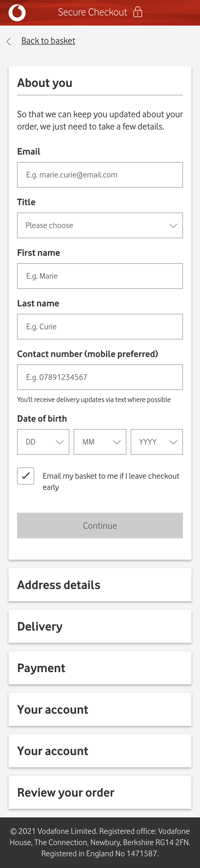Click the checkmark icon in the basket checkbox

point(25,476)
